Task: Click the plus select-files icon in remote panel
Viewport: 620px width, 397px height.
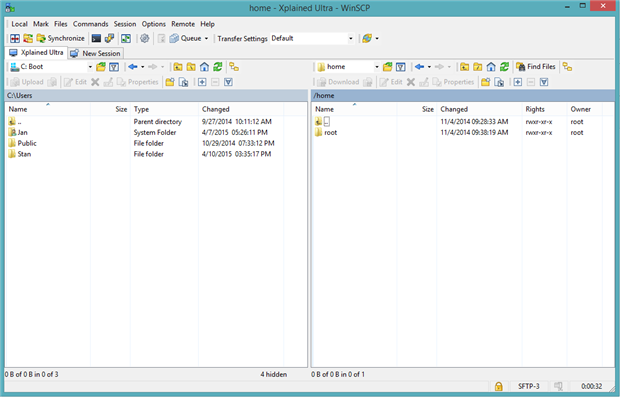Action: (x=518, y=82)
